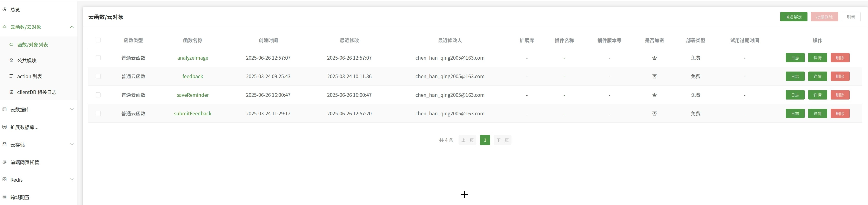Image resolution: width=868 pixels, height=205 pixels.
Task: Select 函数/对象列表 in the sidebar
Action: coord(33,44)
